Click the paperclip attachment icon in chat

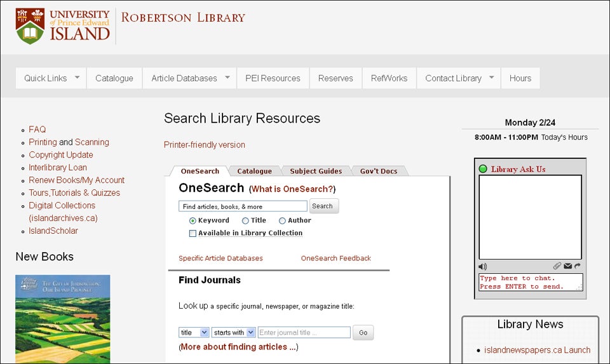pyautogui.click(x=557, y=266)
